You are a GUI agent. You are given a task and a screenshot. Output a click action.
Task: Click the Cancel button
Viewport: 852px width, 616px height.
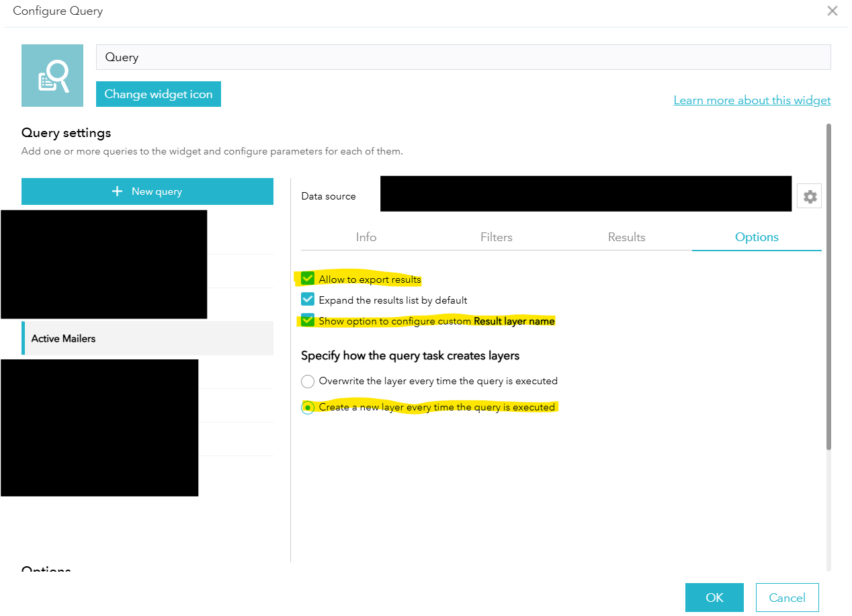(787, 597)
